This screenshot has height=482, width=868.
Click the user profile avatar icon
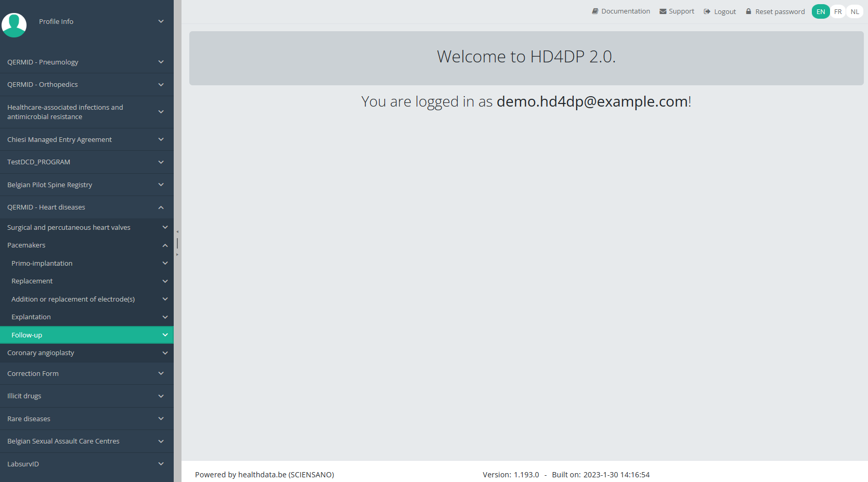point(14,24)
